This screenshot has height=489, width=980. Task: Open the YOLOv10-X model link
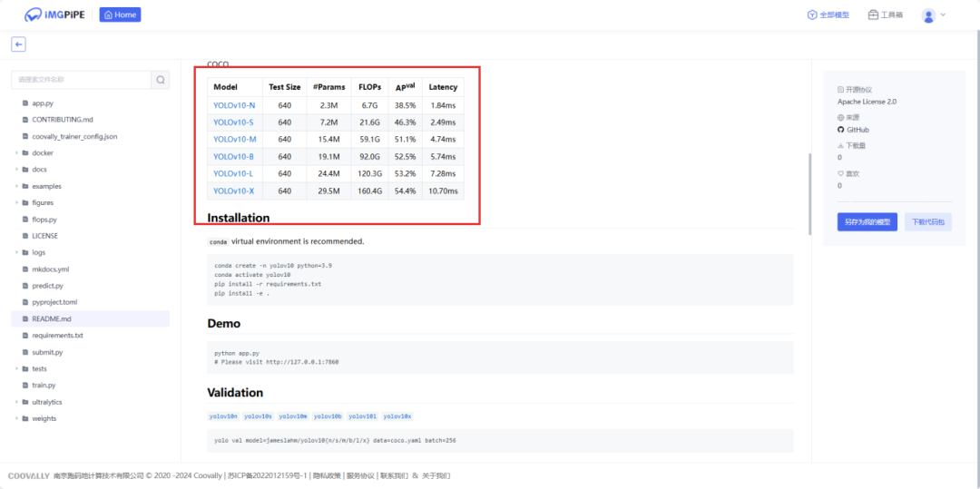pos(234,191)
